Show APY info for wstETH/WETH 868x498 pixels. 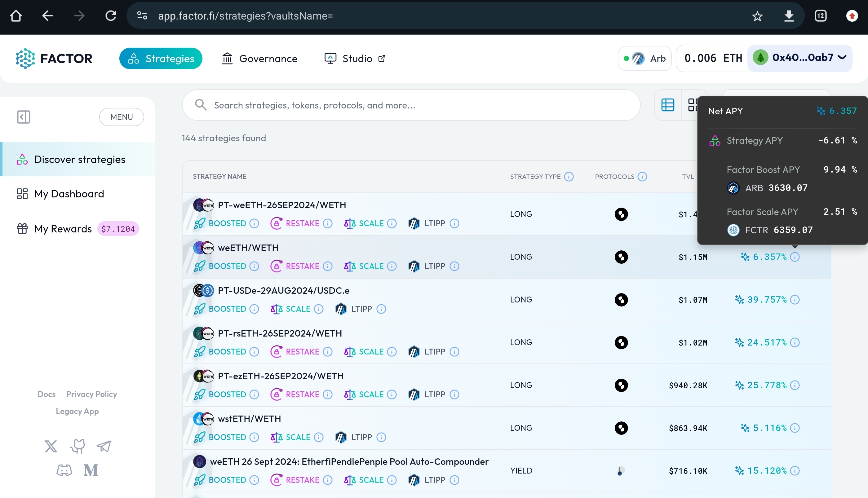tap(795, 428)
